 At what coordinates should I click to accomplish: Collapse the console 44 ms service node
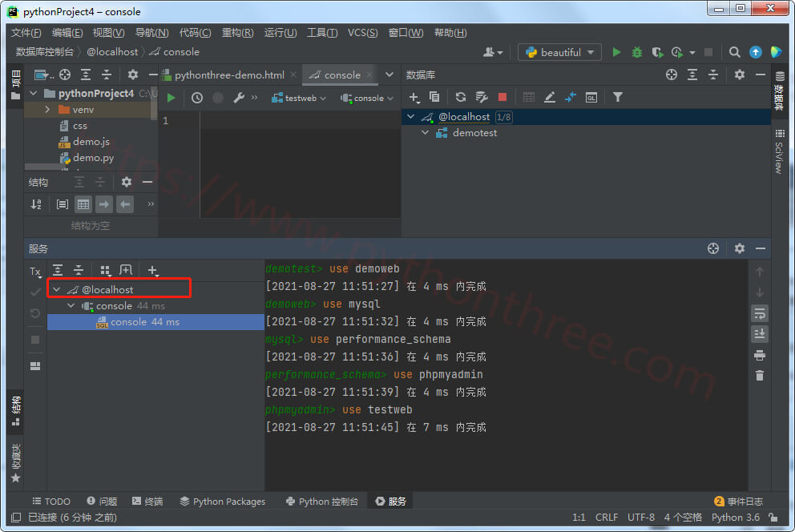71,306
